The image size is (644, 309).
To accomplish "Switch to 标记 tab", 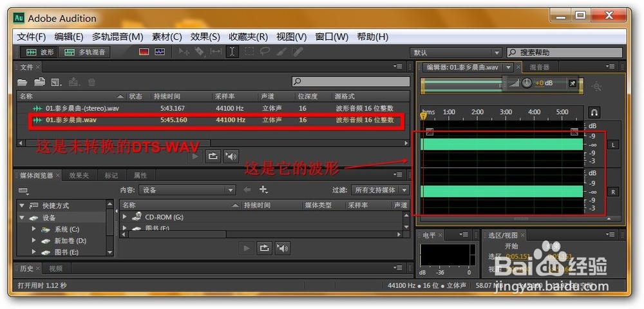I will (111, 175).
